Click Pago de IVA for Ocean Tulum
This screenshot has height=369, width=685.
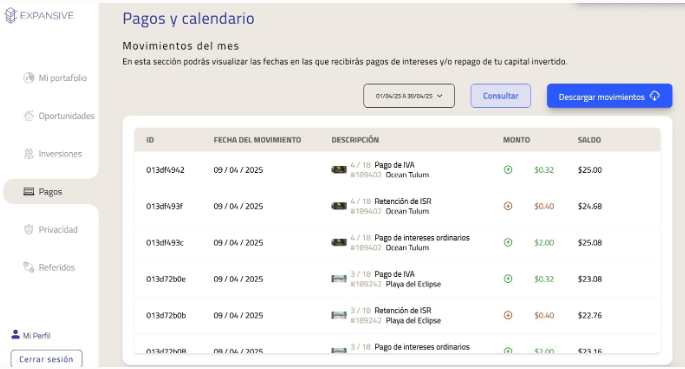pos(394,165)
